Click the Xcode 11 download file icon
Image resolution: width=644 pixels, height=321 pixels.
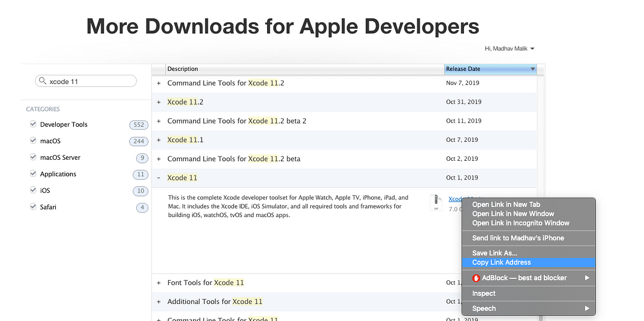pyautogui.click(x=436, y=201)
